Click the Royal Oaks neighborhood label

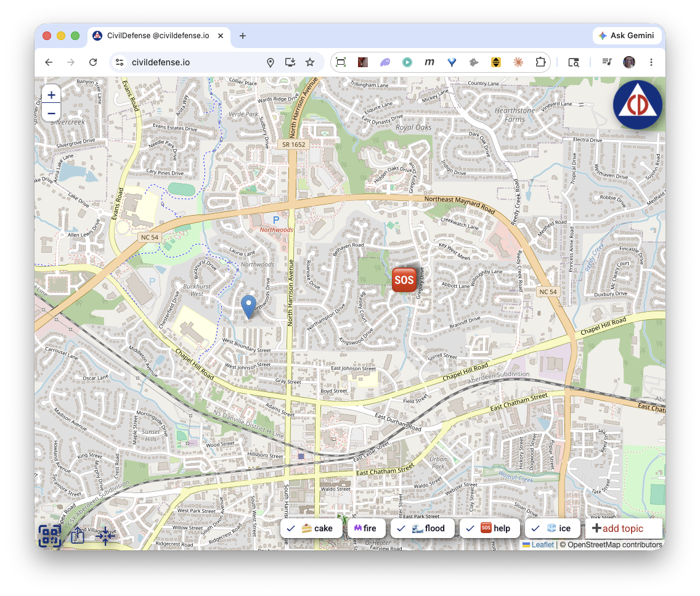[413, 127]
